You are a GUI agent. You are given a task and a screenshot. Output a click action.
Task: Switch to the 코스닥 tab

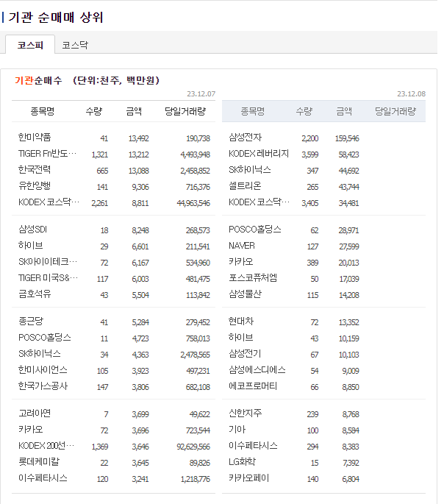click(75, 45)
